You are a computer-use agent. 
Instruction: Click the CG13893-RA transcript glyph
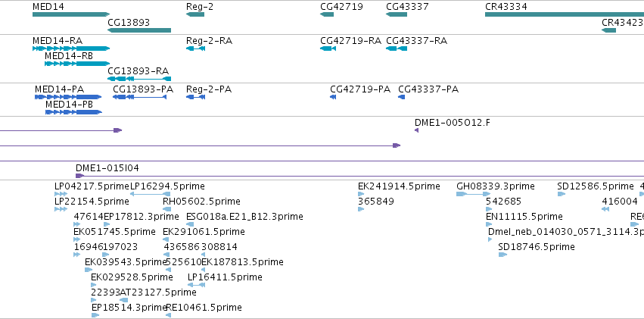coord(139,79)
